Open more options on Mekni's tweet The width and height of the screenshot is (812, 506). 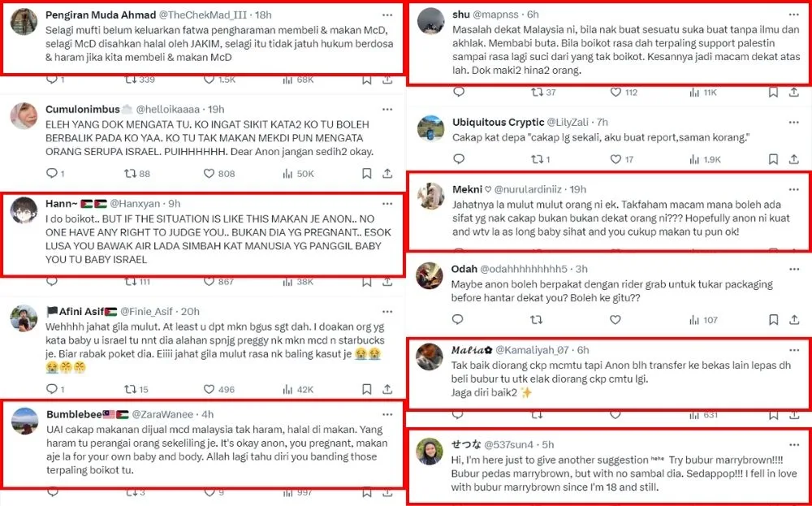coord(794,189)
